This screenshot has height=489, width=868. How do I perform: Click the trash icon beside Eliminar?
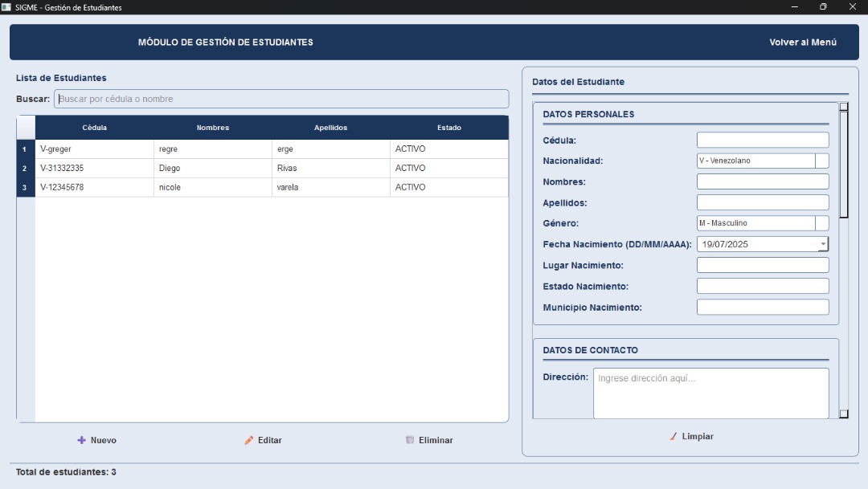(x=410, y=440)
